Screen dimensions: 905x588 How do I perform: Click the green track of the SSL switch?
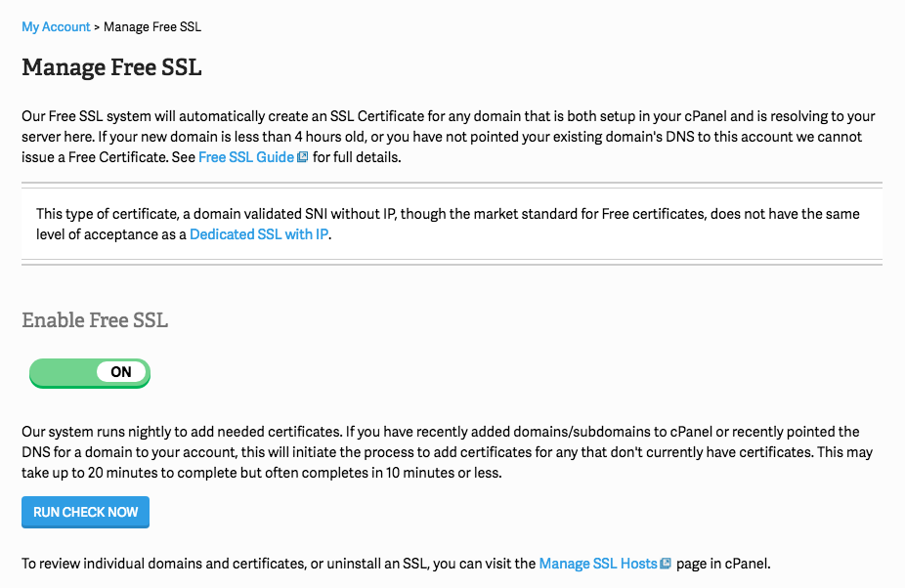pos(62,372)
